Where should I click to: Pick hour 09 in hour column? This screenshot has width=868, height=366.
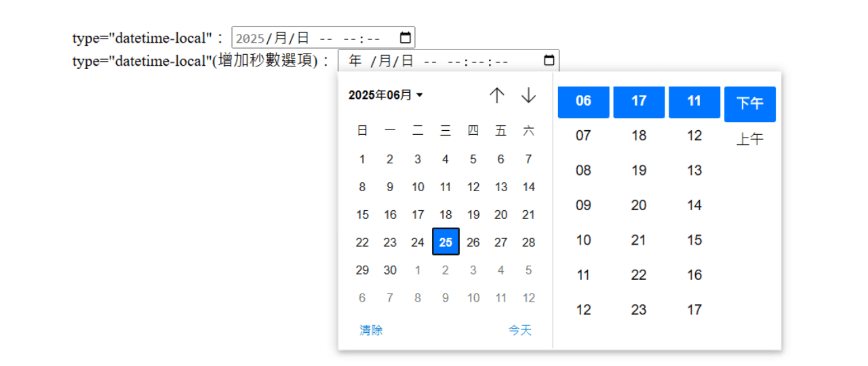pos(583,205)
